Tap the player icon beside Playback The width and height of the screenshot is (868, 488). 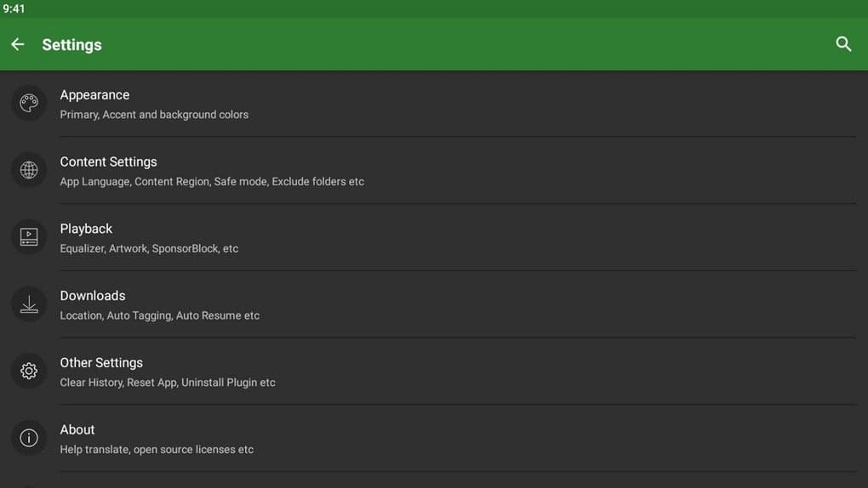(x=29, y=237)
